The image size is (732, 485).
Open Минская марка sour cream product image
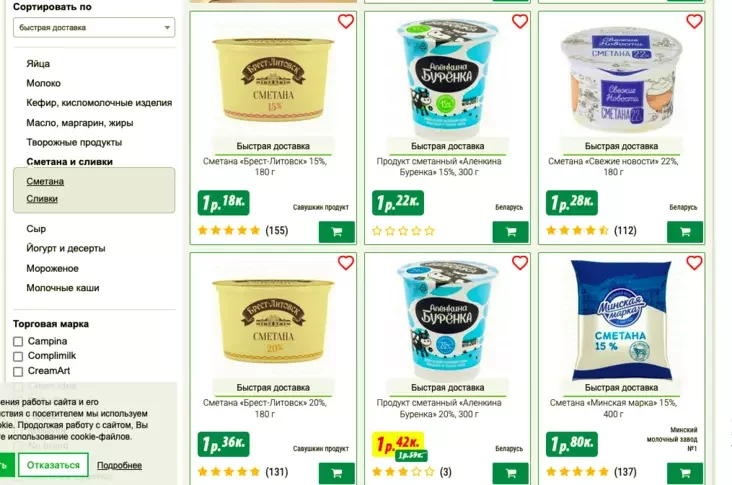[x=621, y=320]
